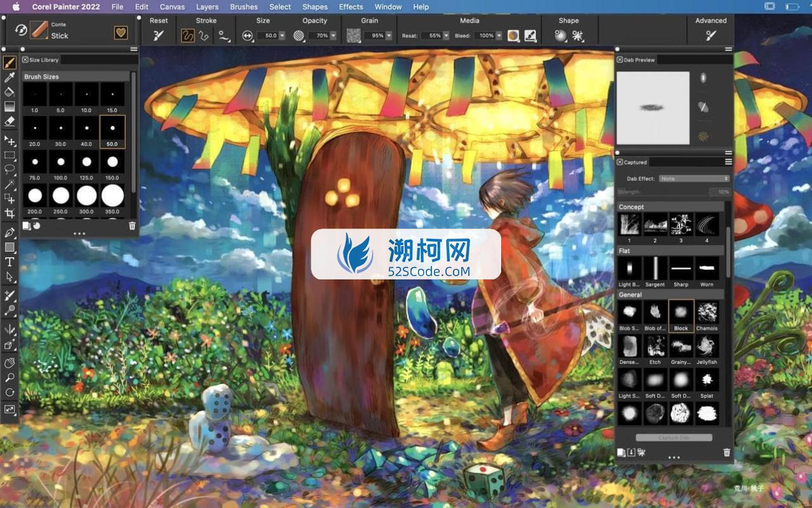Select the Grabber hand tool
This screenshot has height=508, width=812.
point(10,363)
